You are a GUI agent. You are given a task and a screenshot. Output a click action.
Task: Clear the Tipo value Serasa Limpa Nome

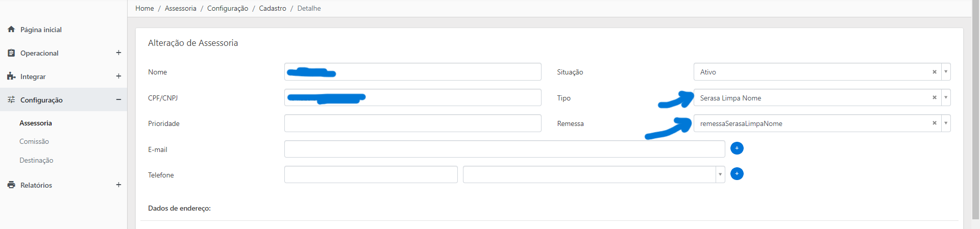934,97
